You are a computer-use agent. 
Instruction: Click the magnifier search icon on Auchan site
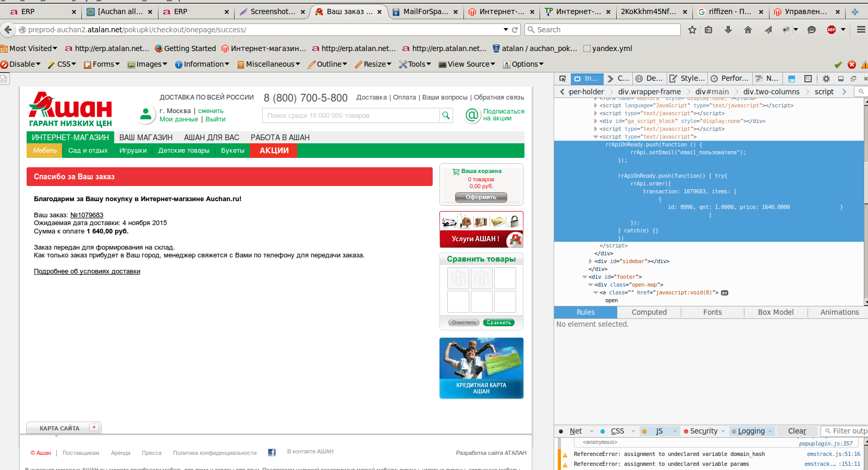coord(446,115)
